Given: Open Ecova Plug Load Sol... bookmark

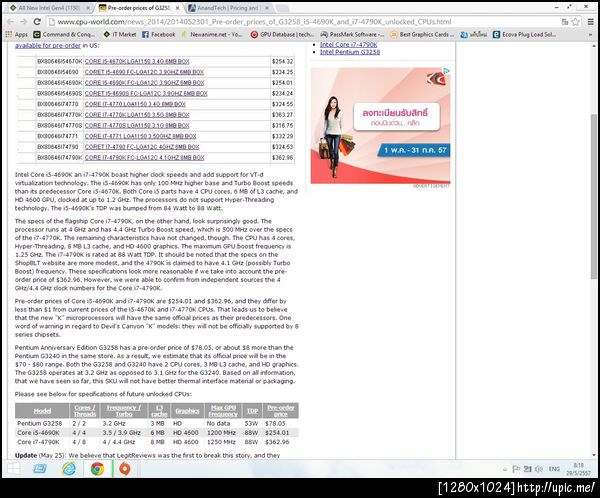Looking at the screenshot, I should (524, 34).
